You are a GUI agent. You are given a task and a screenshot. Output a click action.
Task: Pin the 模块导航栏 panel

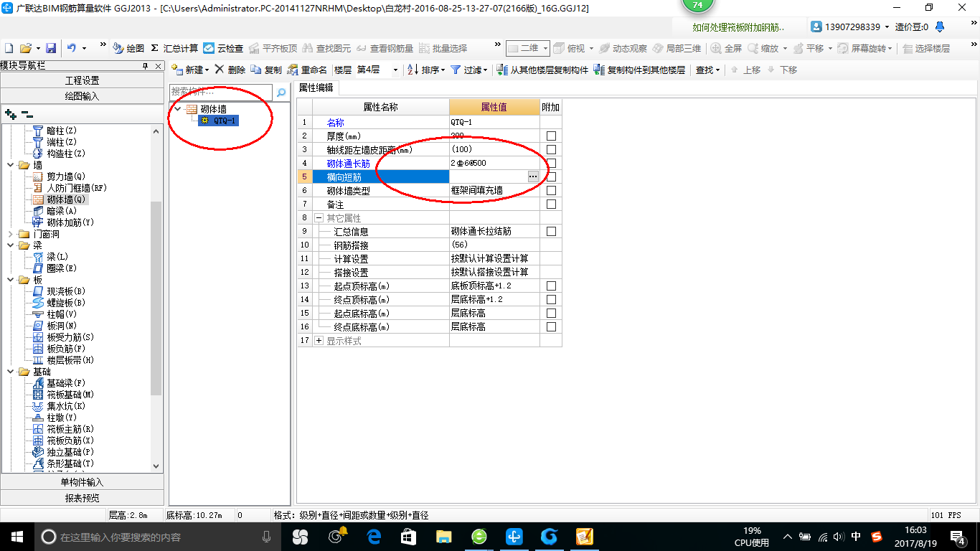tap(146, 65)
